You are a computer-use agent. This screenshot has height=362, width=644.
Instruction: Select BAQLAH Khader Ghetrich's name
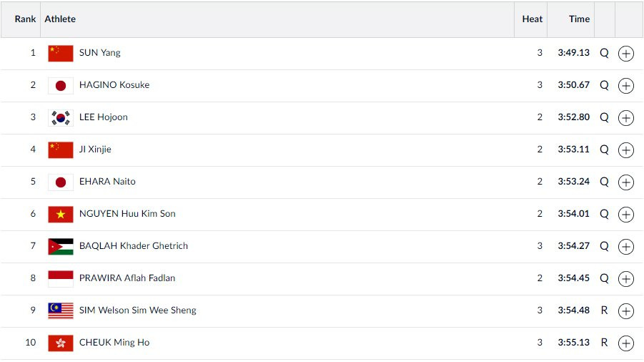(134, 246)
